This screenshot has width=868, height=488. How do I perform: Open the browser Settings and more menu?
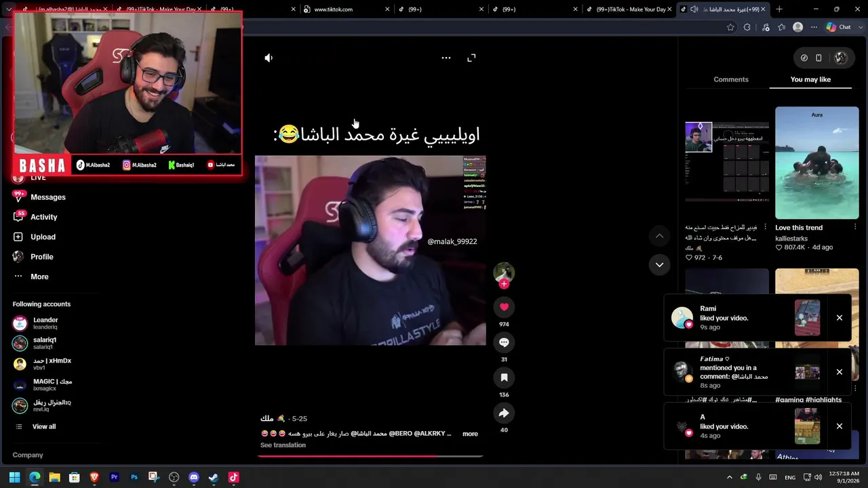pos(814,27)
